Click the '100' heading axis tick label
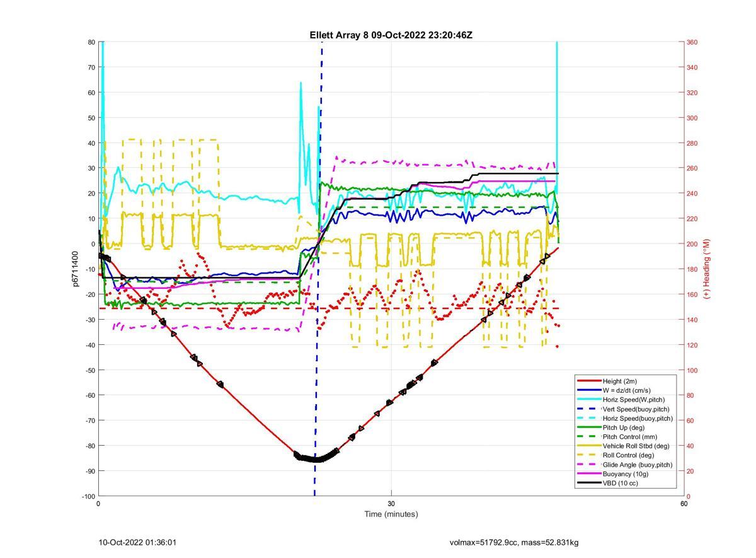The width and height of the screenshot is (756, 558). [692, 370]
